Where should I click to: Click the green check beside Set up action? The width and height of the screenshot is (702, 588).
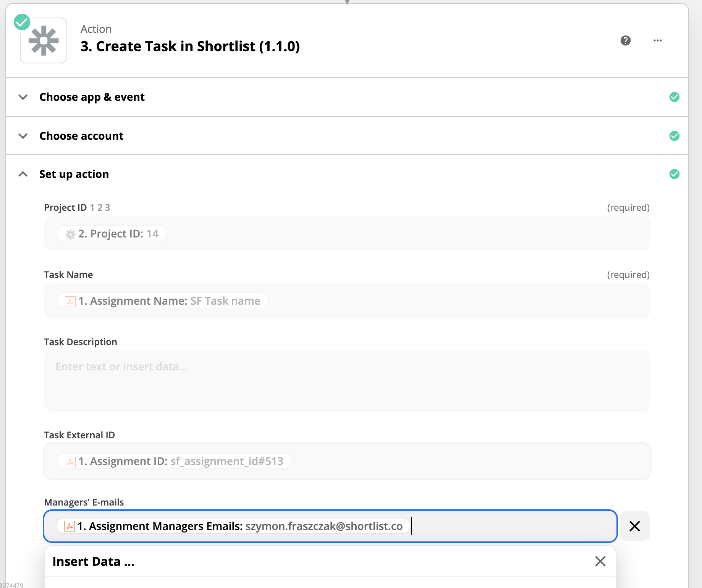point(675,174)
